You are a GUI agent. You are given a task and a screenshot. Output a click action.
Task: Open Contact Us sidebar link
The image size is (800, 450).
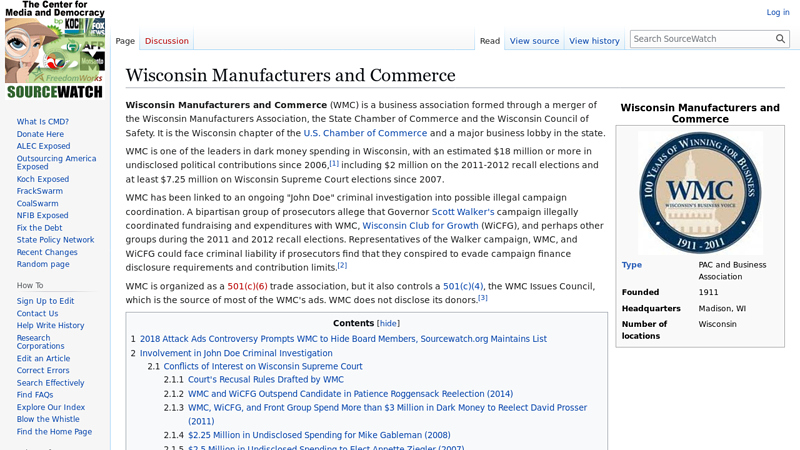pyautogui.click(x=37, y=314)
